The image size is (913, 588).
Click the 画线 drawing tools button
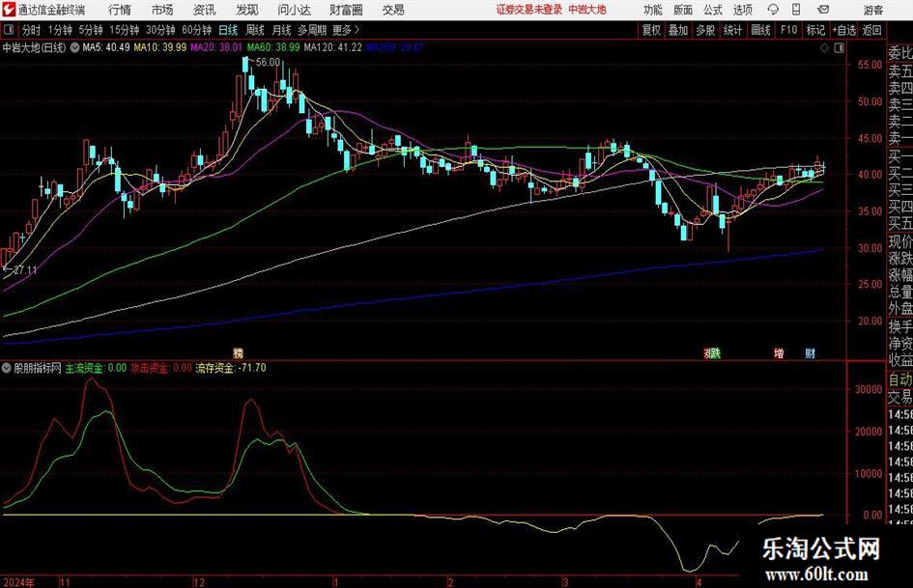761,30
